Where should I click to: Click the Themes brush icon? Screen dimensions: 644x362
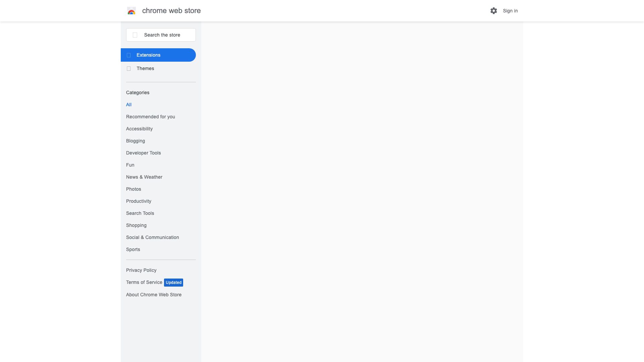point(128,68)
